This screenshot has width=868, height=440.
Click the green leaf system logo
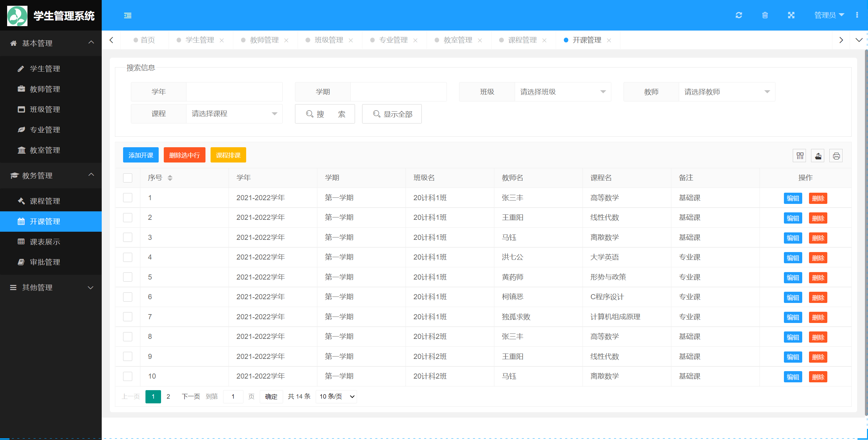click(17, 16)
